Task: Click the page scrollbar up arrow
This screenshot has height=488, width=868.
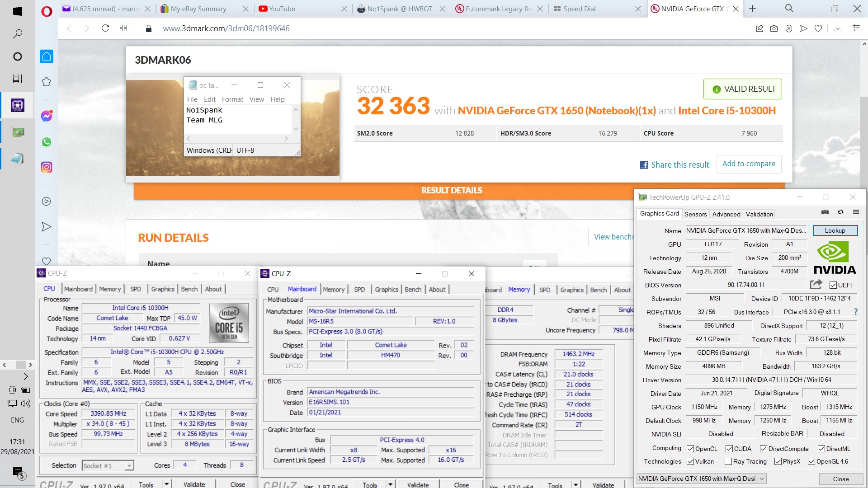Action: [x=864, y=44]
